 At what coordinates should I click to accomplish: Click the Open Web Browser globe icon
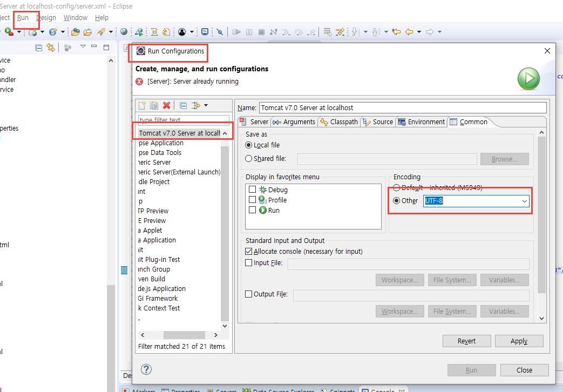click(124, 32)
